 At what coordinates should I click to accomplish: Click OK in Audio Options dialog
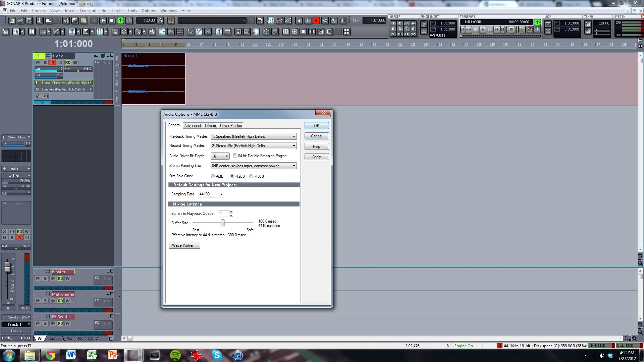[317, 126]
